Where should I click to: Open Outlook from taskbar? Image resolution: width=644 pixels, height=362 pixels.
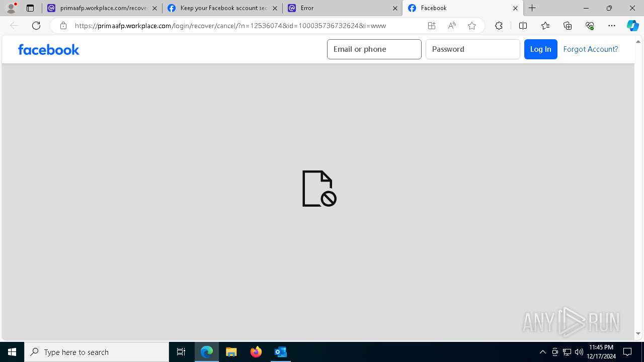point(281,352)
